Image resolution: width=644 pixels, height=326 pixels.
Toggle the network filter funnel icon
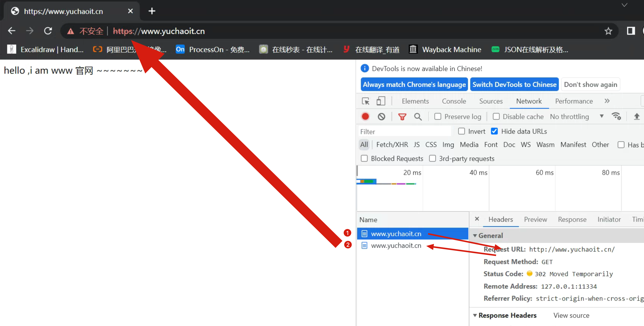click(402, 117)
